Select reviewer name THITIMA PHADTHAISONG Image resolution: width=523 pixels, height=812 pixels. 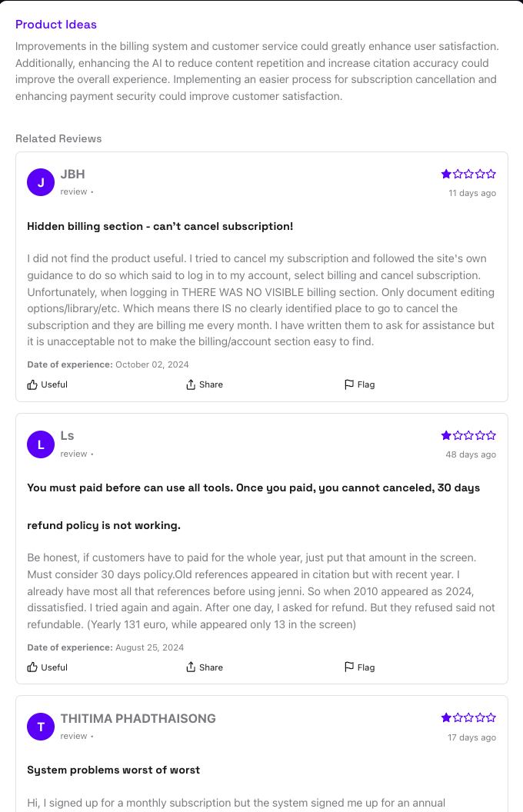click(138, 717)
